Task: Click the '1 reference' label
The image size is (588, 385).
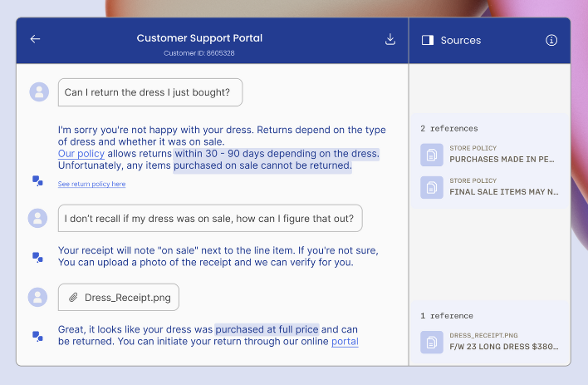Action: pyautogui.click(x=447, y=316)
